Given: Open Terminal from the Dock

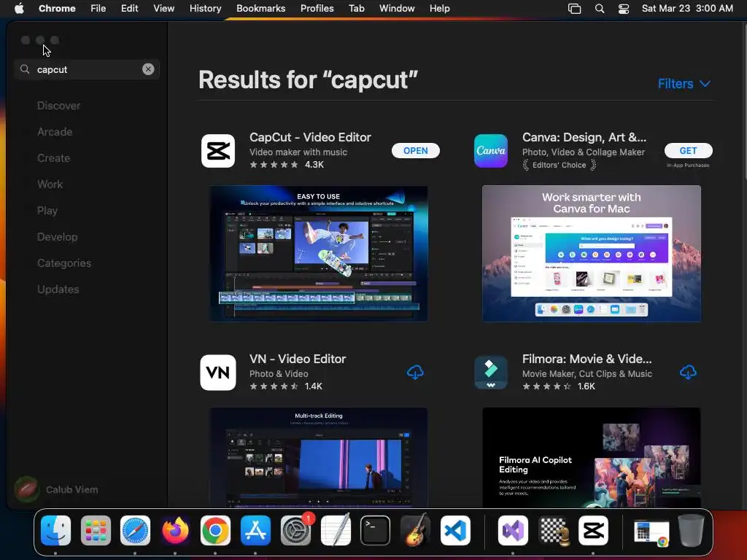Looking at the screenshot, I should [x=376, y=531].
